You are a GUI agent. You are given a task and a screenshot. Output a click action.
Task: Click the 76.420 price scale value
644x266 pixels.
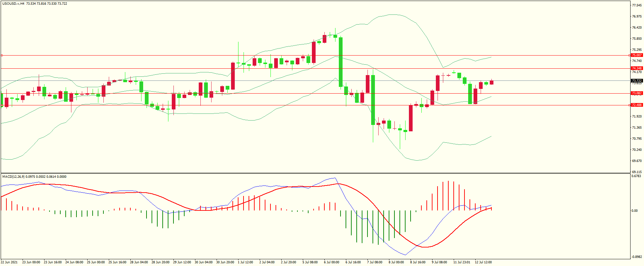(637, 28)
